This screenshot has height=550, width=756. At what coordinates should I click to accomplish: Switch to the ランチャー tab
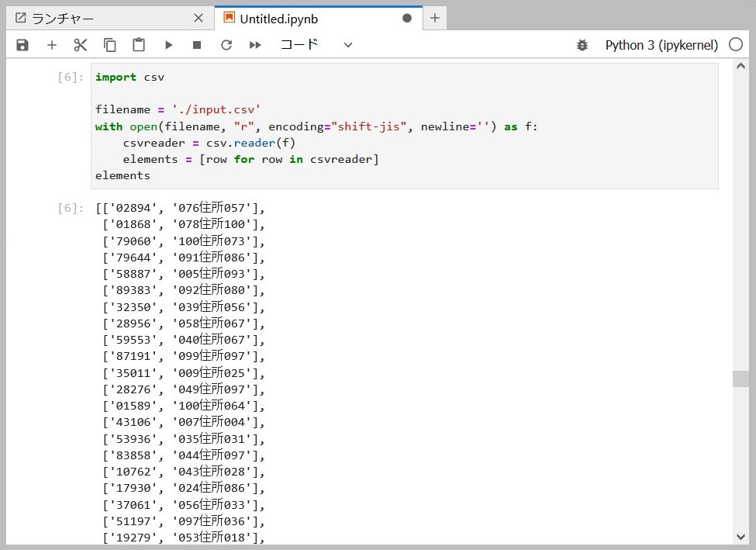[x=109, y=19]
